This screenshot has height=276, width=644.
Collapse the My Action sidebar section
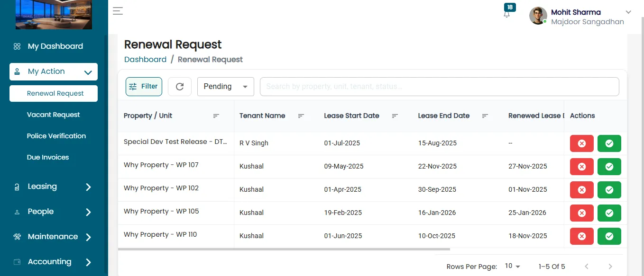point(54,71)
